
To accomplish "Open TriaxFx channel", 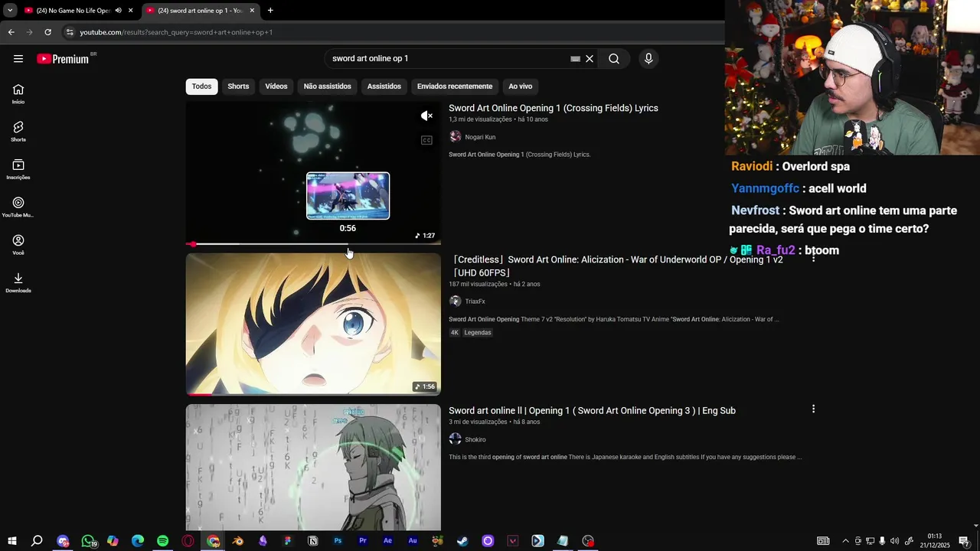I will coord(475,302).
